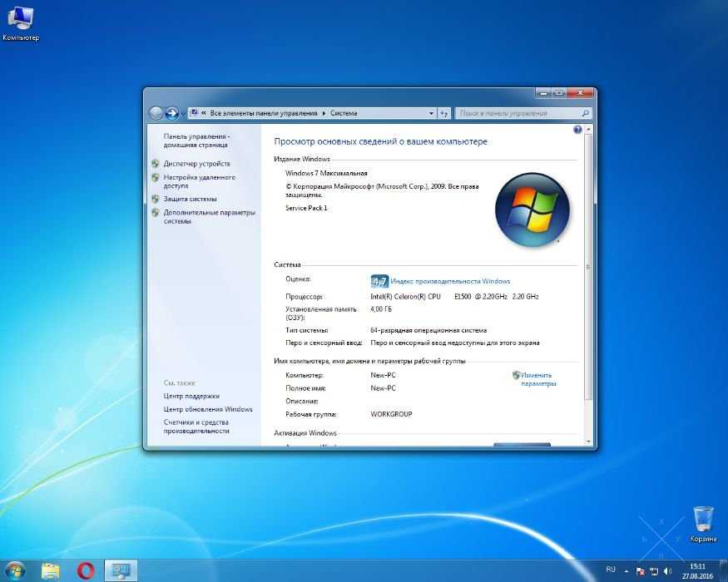Click the Forward navigation arrow
The width and height of the screenshot is (728, 582).
[171, 113]
